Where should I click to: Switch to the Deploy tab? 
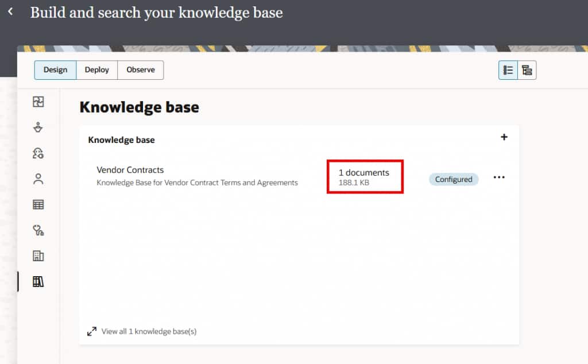tap(97, 70)
